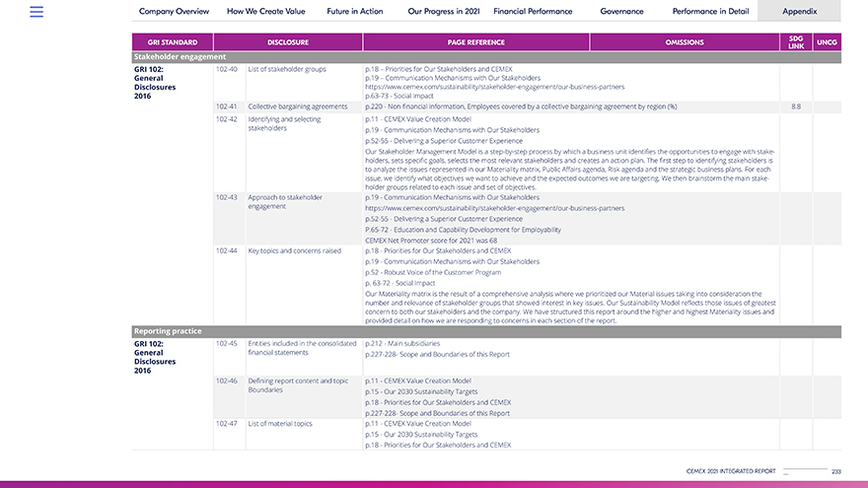This screenshot has width=868, height=488.
Task: Click the GRI Standard column header
Action: (173, 42)
